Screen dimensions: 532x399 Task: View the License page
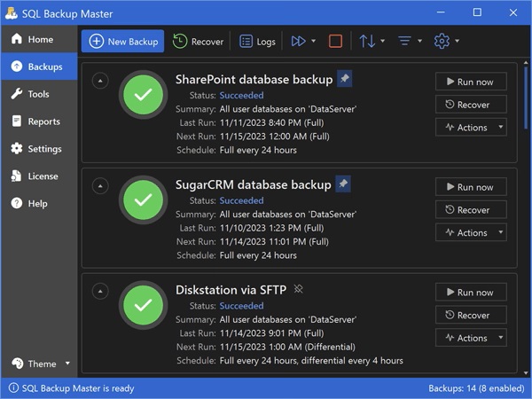39,176
